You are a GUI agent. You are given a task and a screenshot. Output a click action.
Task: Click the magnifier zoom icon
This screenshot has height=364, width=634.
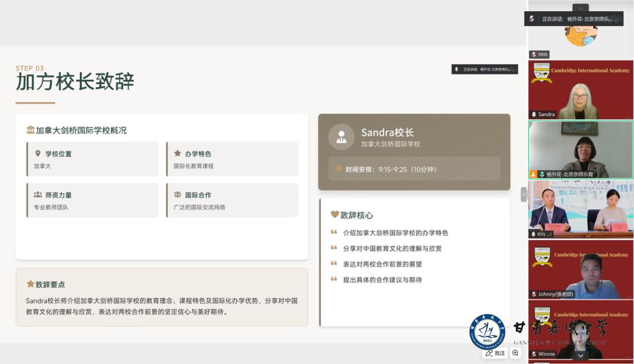[515, 353]
